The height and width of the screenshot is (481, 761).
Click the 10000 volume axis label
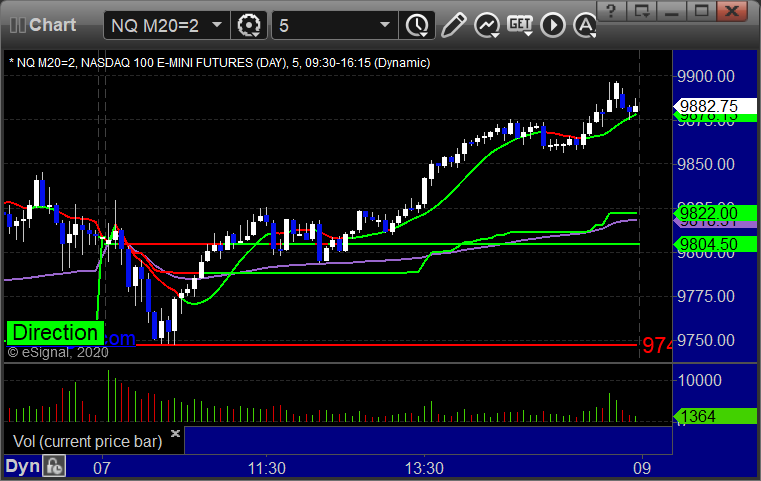[x=699, y=380]
